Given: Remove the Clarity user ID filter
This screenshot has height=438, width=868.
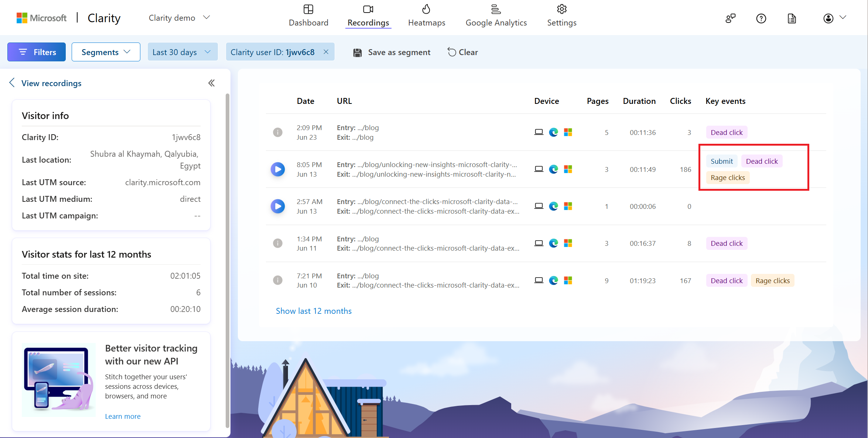Looking at the screenshot, I should 326,52.
